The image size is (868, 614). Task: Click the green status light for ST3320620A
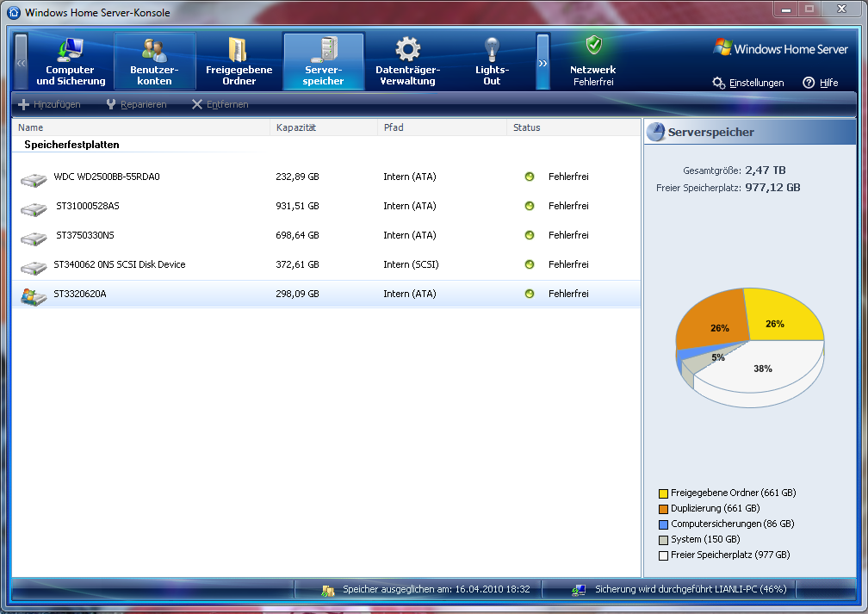coord(530,294)
